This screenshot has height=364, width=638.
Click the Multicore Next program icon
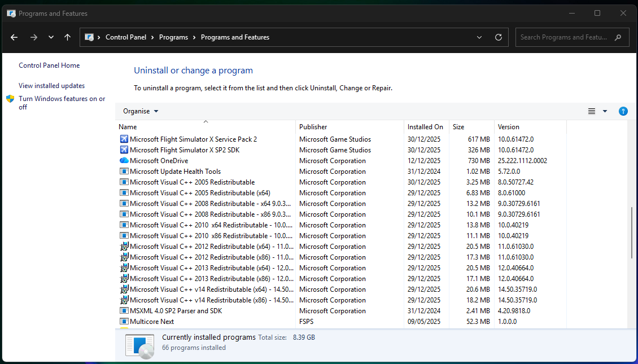tap(124, 322)
